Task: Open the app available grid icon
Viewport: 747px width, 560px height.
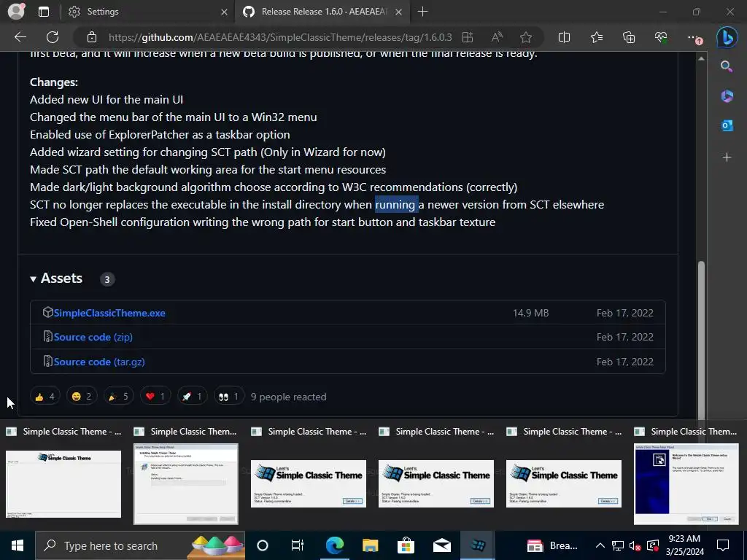Action: click(468, 37)
